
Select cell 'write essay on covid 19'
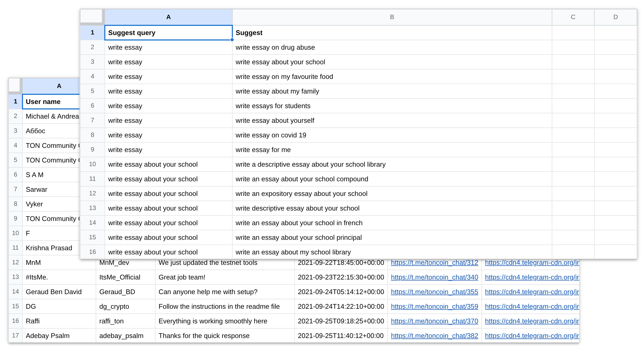(x=392, y=135)
